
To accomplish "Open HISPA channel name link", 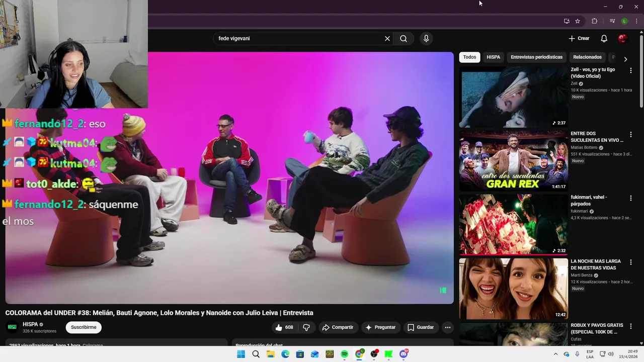I will point(30,324).
